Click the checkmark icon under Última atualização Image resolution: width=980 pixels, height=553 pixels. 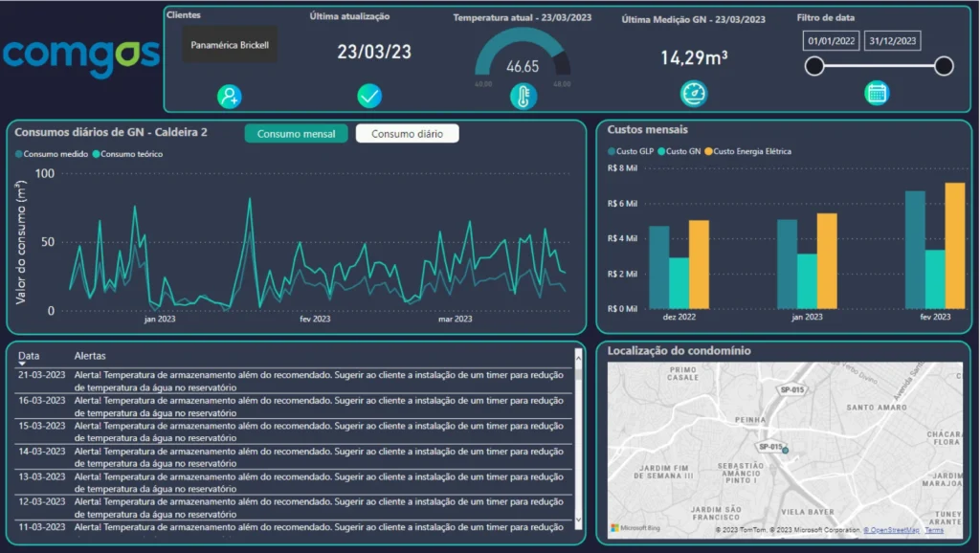369,96
